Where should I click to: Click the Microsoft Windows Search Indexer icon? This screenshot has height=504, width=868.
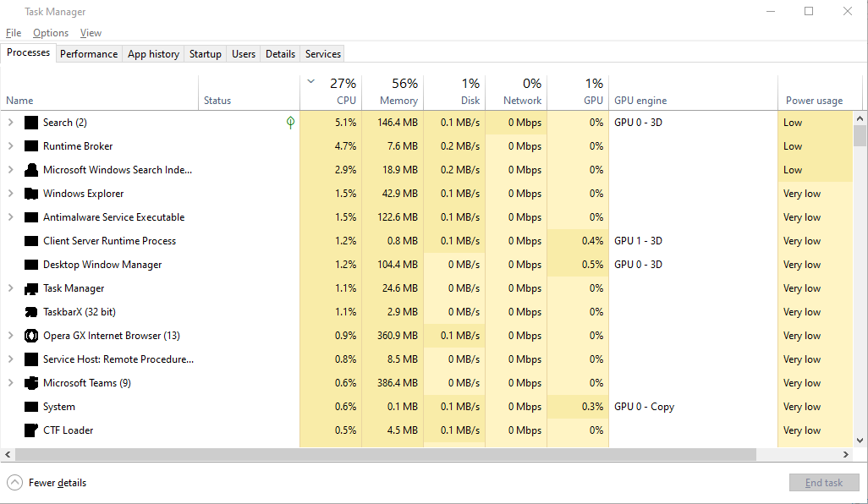[31, 170]
